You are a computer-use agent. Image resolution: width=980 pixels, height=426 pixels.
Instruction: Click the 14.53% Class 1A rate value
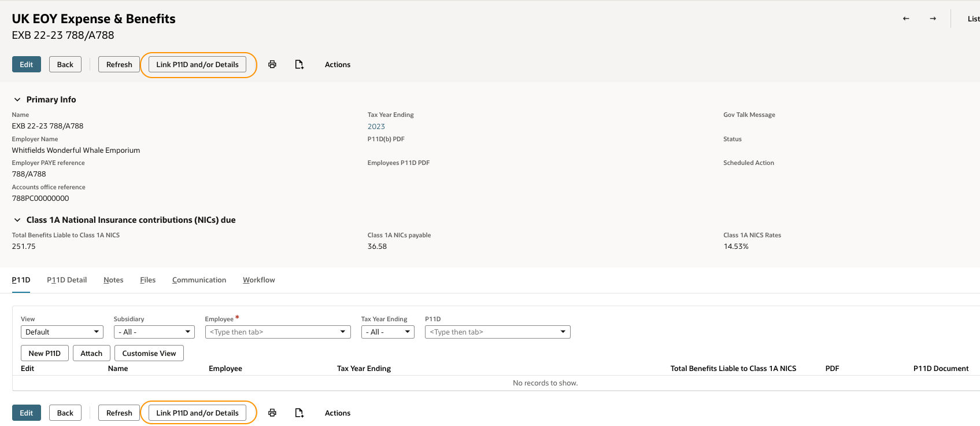pyautogui.click(x=736, y=246)
